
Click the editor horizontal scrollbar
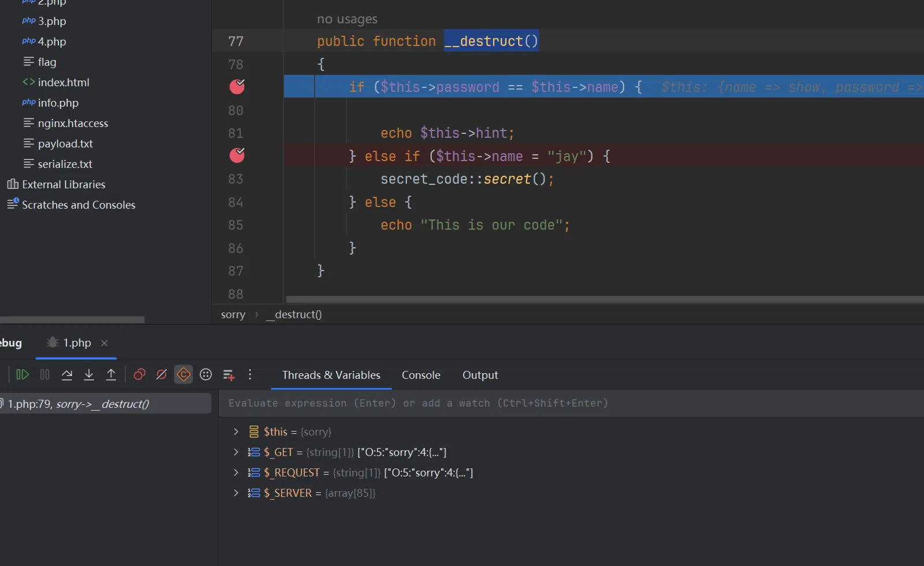pos(605,299)
